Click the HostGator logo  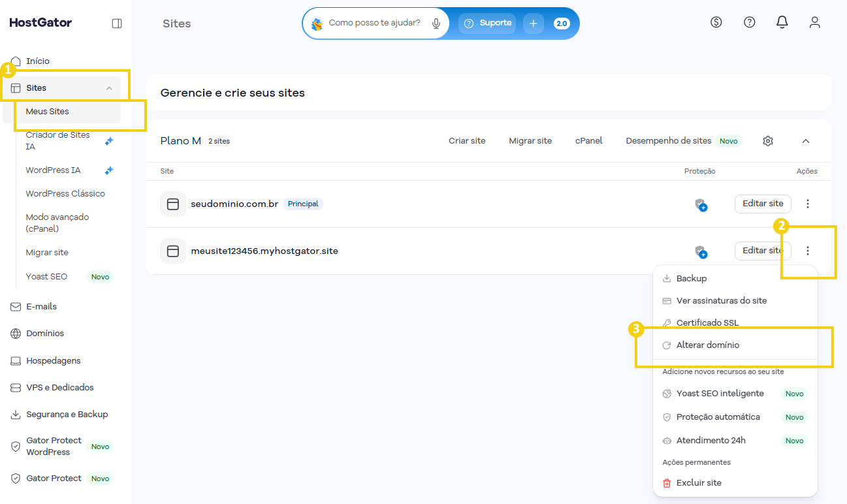40,23
